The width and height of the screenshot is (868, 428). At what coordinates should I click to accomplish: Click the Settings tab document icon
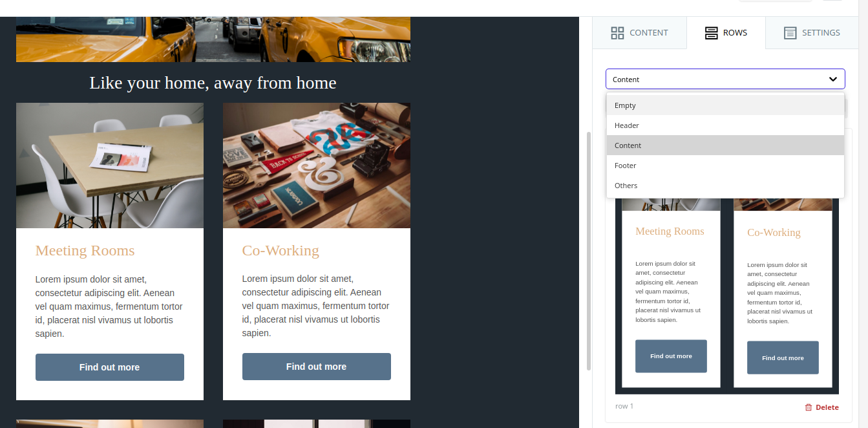click(790, 33)
